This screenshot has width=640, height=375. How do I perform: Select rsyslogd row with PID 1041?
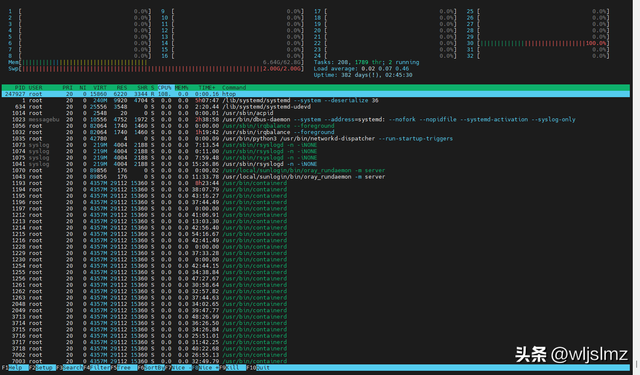click(x=316, y=164)
